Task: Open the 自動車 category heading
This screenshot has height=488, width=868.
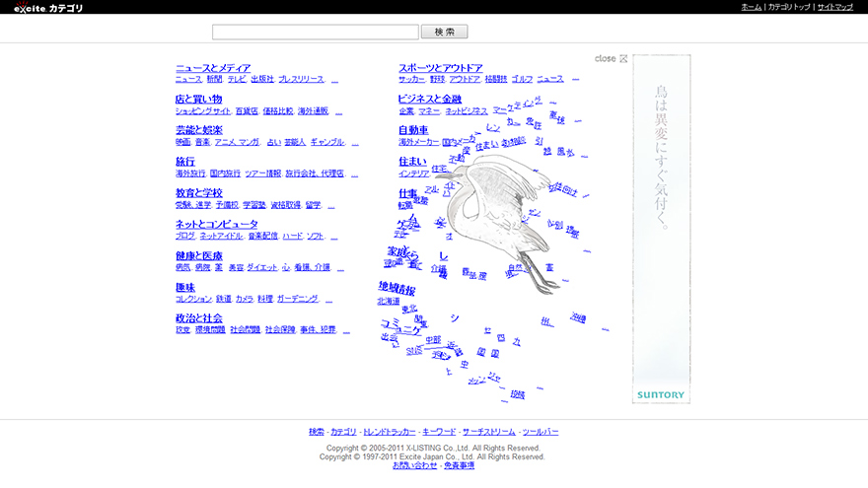Action: coord(413,130)
